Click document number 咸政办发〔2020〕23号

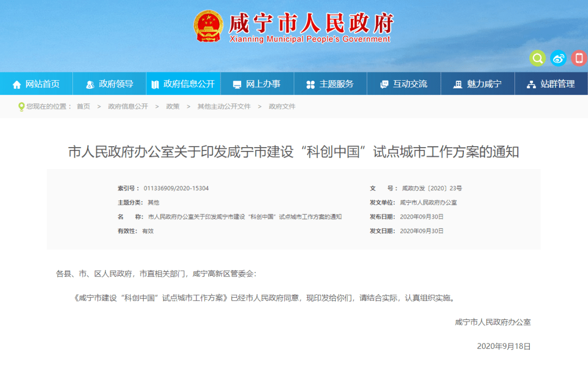coord(432,189)
